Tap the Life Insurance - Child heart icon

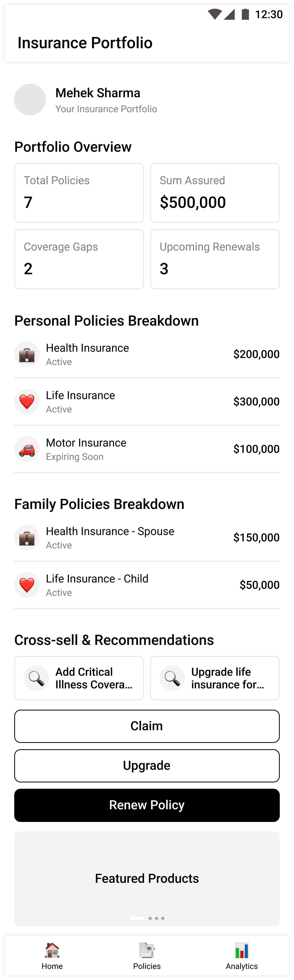tap(27, 585)
